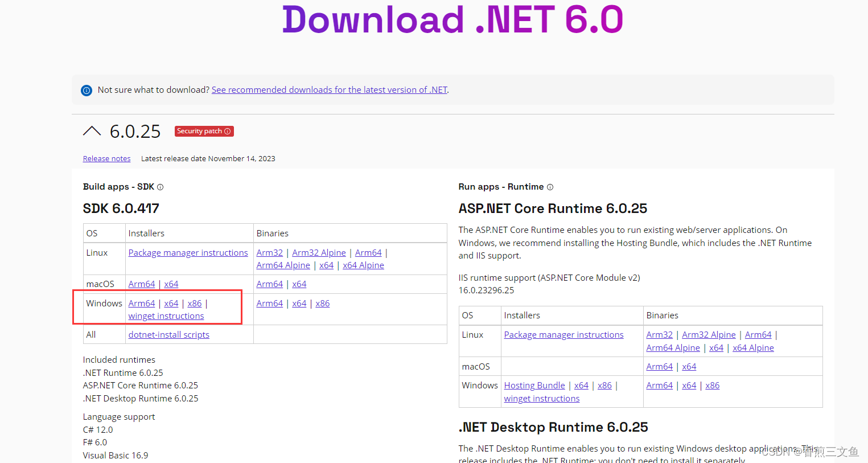
Task: Download ASP.NET Runtime Linux x64 binary
Action: (716, 348)
